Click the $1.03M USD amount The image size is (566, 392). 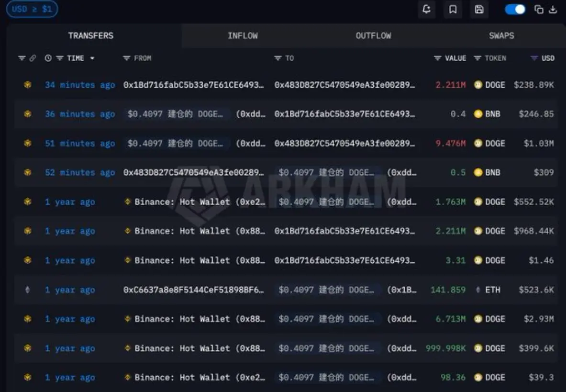[x=539, y=143]
